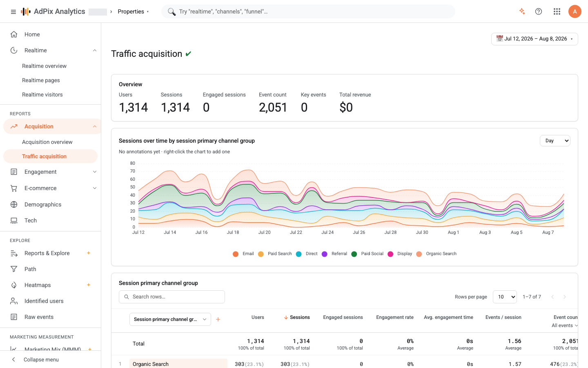Open the help question mark icon
588x368 pixels.
pyautogui.click(x=539, y=11)
